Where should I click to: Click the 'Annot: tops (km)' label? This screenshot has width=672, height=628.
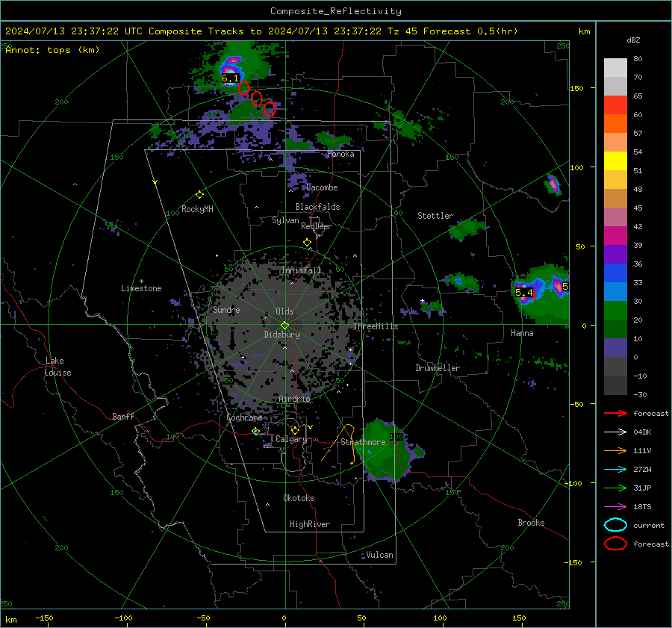point(53,50)
